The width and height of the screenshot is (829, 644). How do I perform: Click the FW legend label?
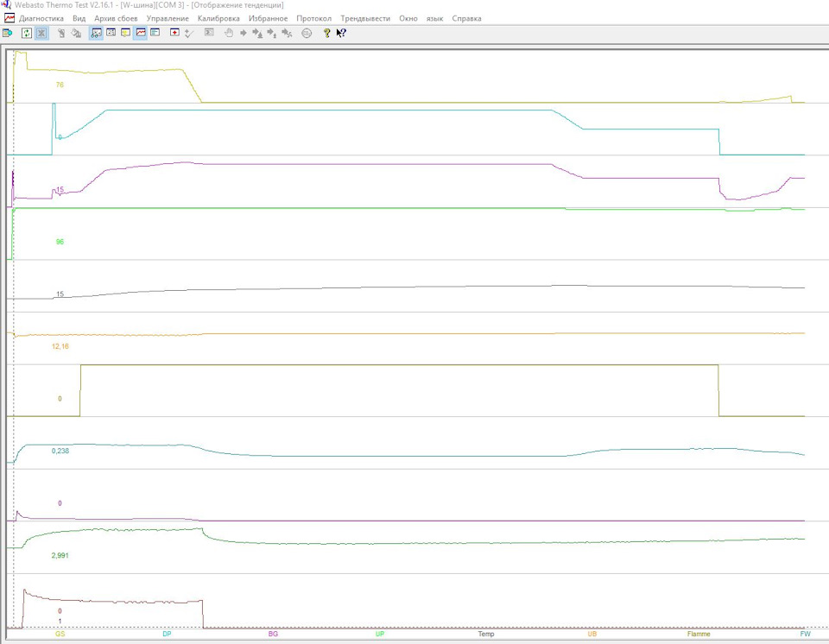(805, 634)
